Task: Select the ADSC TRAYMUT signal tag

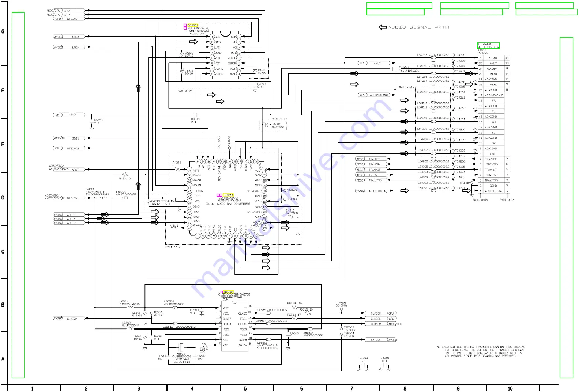Action: coord(371,170)
